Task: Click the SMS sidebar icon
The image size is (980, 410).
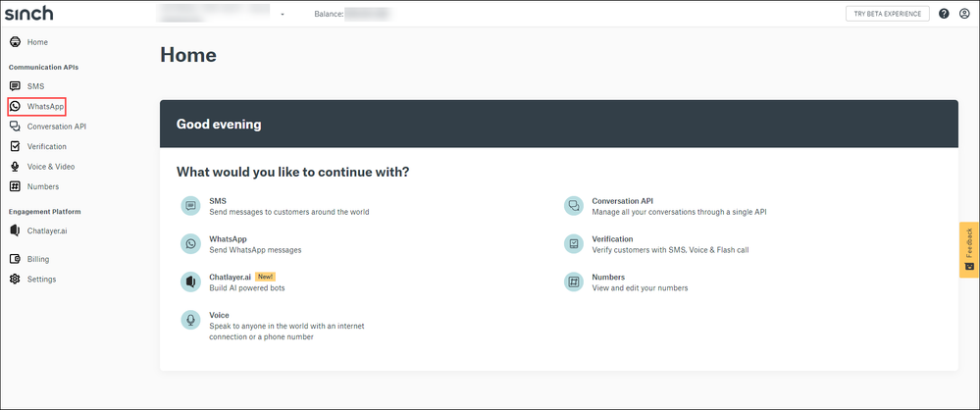Action: (x=15, y=86)
